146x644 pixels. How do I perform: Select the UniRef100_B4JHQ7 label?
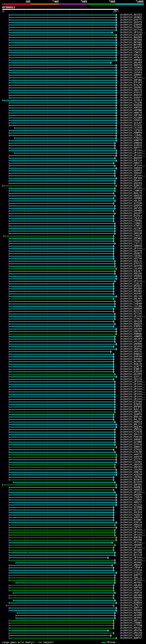[131, 361]
